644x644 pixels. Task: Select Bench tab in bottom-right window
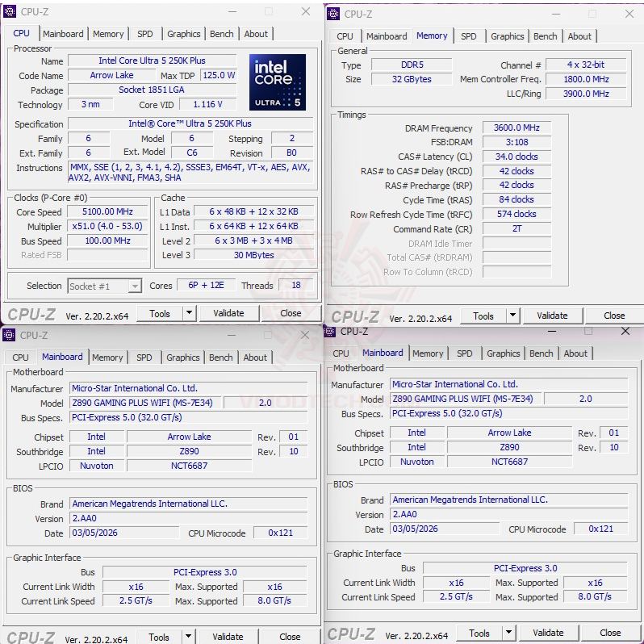542,353
